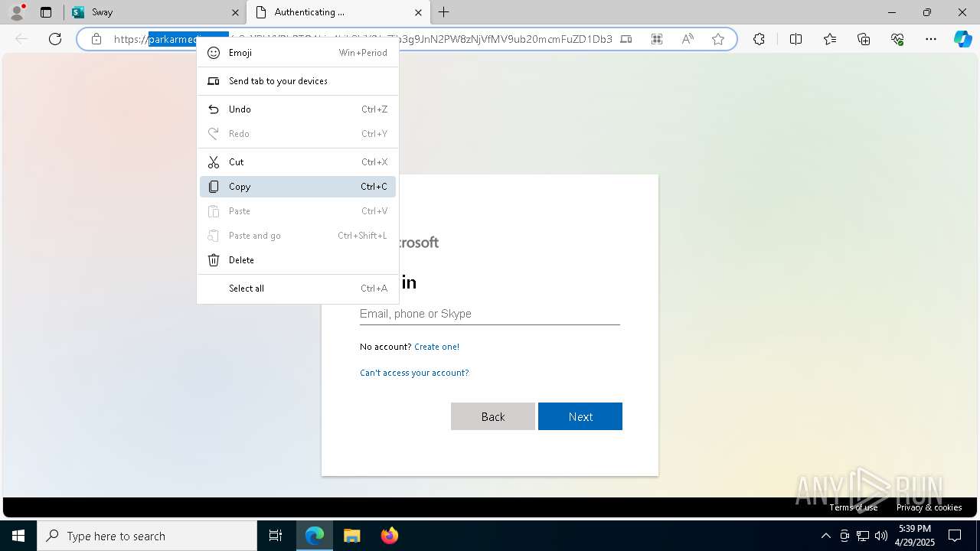This screenshot has width=980, height=551.
Task: Open a new tab with plus button
Action: [444, 12]
